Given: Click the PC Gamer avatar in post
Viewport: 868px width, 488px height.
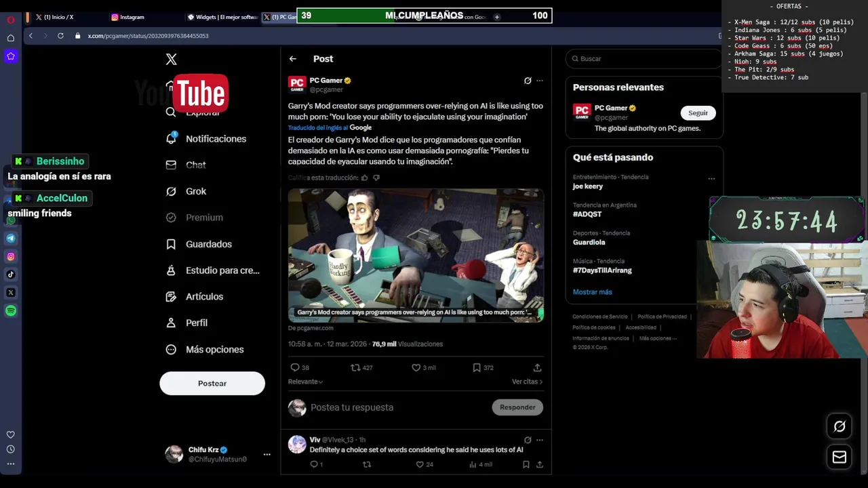Looking at the screenshot, I should coord(297,85).
